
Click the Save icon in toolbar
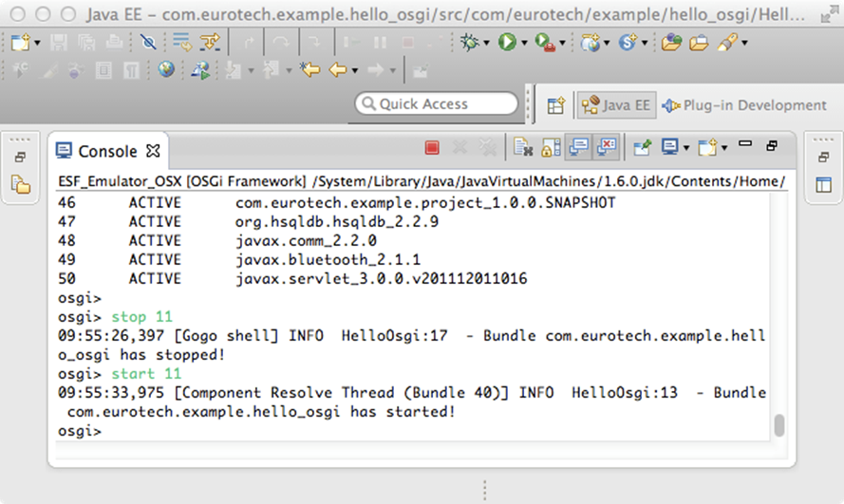click(58, 42)
